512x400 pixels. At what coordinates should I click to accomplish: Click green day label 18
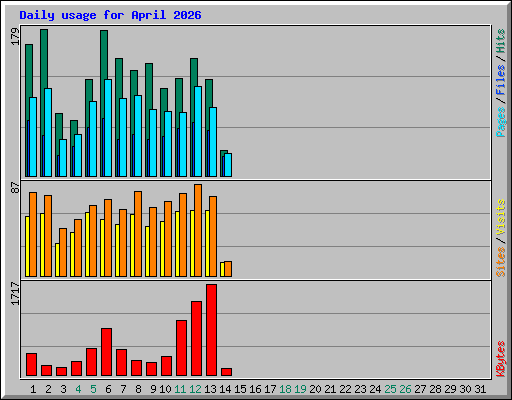click(x=285, y=389)
